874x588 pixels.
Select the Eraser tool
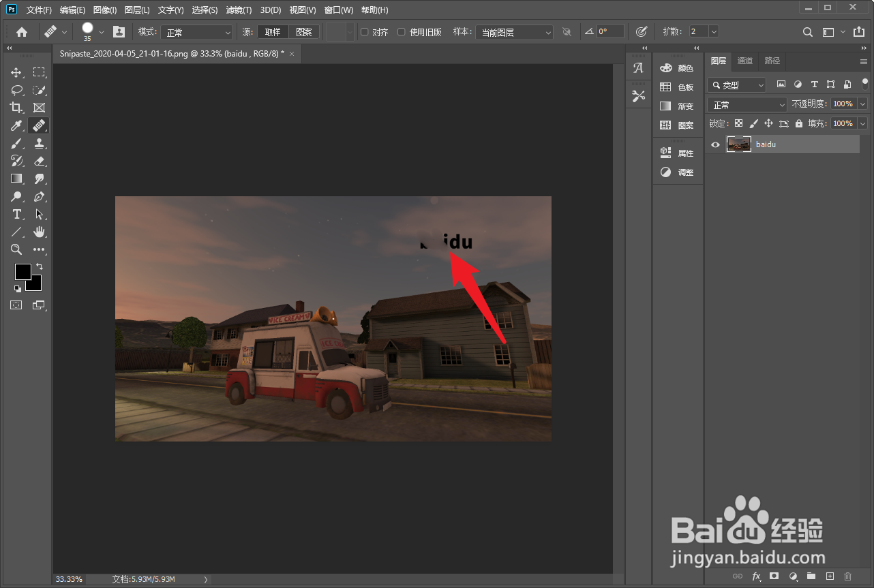(39, 161)
